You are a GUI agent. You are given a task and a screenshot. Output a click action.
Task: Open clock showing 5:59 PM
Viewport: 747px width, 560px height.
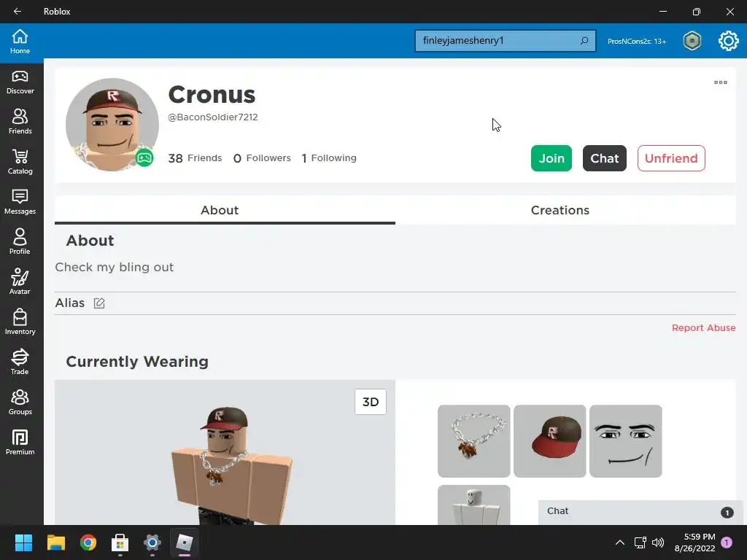click(x=695, y=542)
